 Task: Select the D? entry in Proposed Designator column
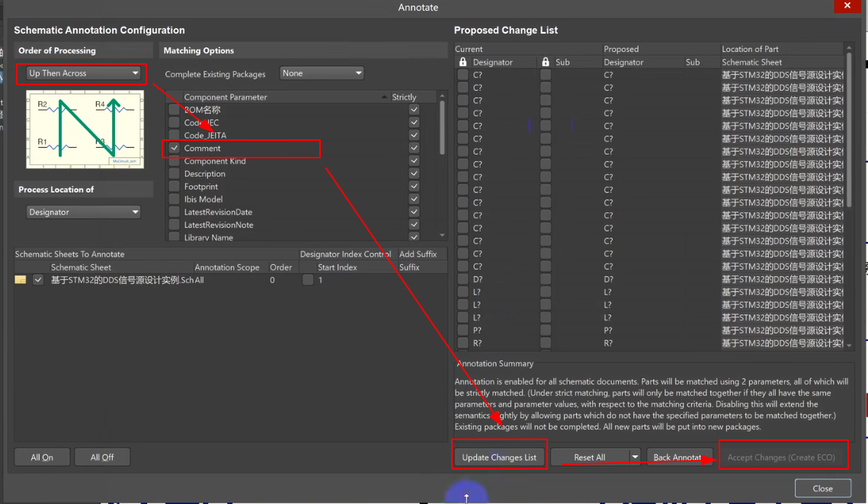pyautogui.click(x=608, y=279)
